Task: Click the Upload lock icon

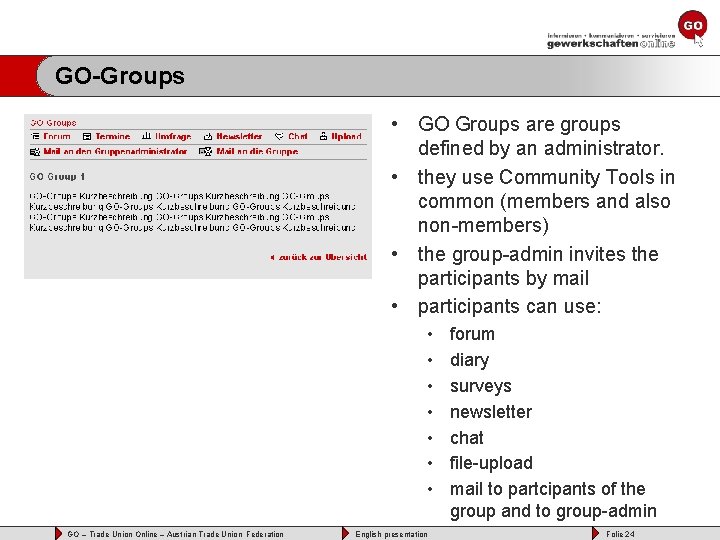Action: [323, 136]
